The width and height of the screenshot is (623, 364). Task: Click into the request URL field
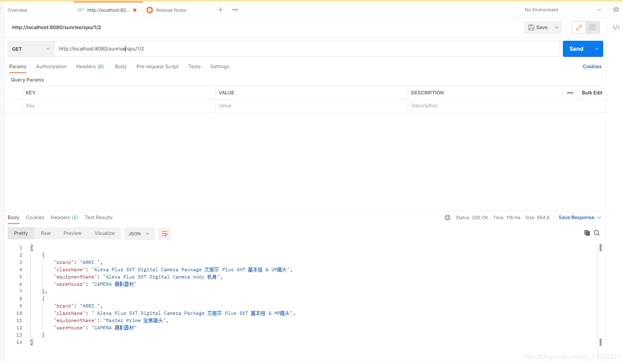(x=307, y=49)
